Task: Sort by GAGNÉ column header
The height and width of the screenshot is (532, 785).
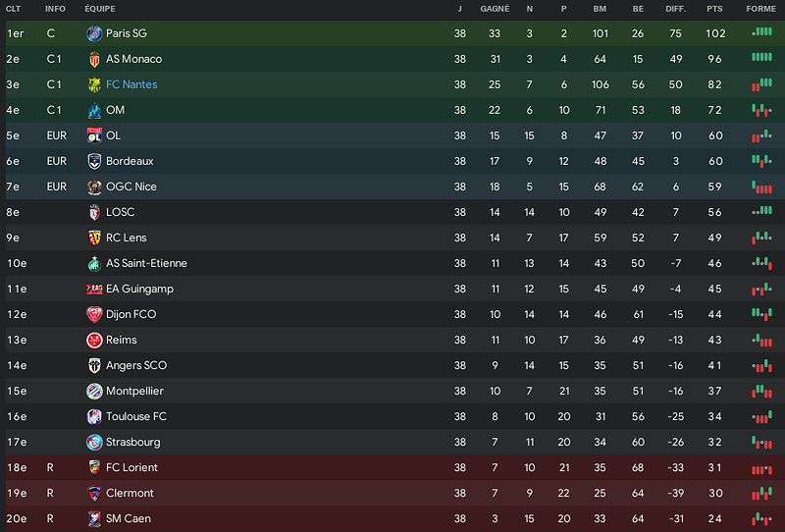Action: (495, 9)
